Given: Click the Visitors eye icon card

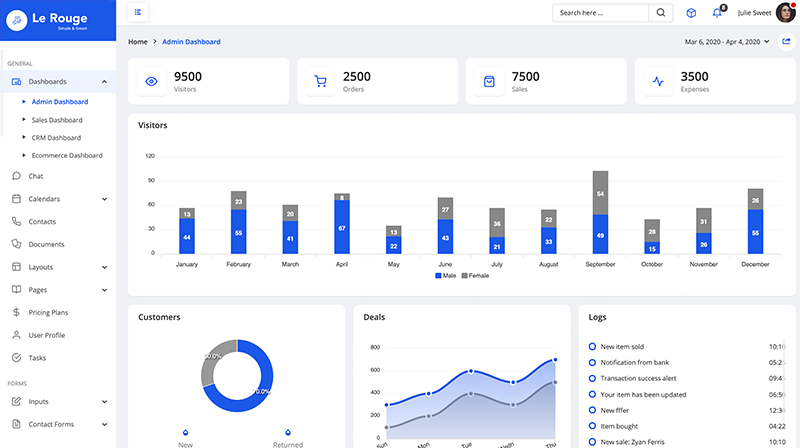Looking at the screenshot, I should (152, 81).
